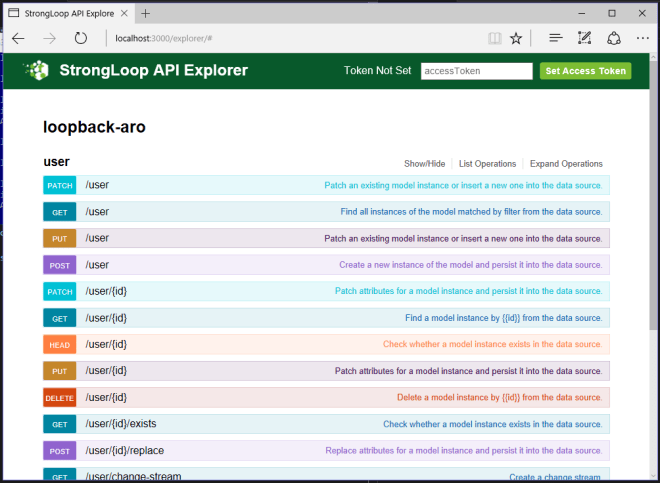The image size is (660, 483).
Task: Open a new tab with plus button
Action: [145, 13]
